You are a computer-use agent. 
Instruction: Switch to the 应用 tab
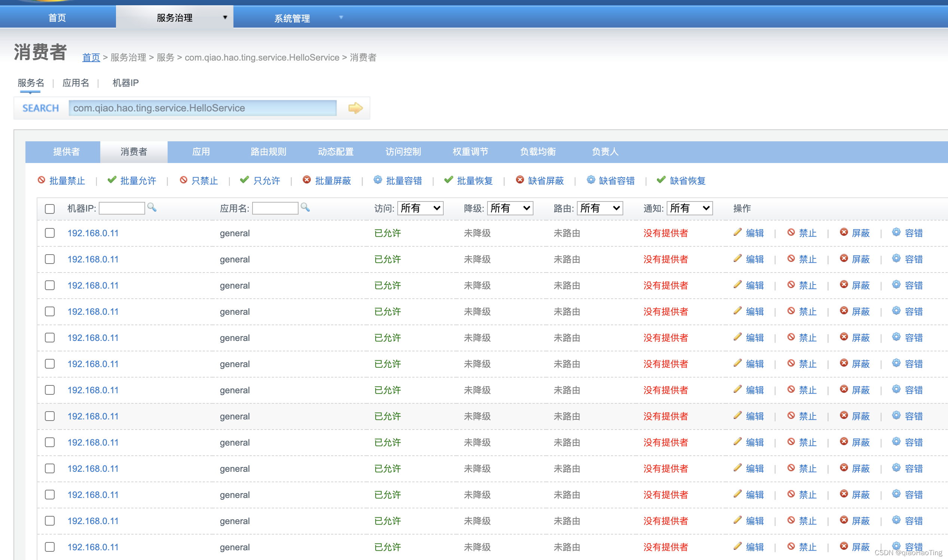(201, 152)
